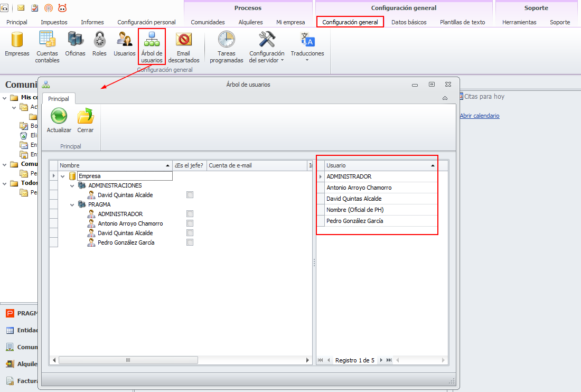
Task: Click the red robot-face icon in top bar
Action: click(x=62, y=8)
